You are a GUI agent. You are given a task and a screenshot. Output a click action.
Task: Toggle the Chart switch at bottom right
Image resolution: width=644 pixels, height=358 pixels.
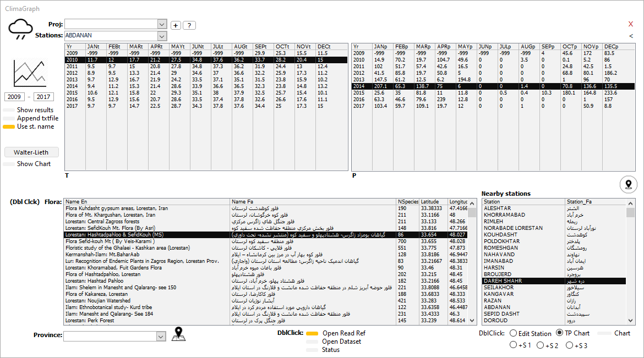(604, 333)
